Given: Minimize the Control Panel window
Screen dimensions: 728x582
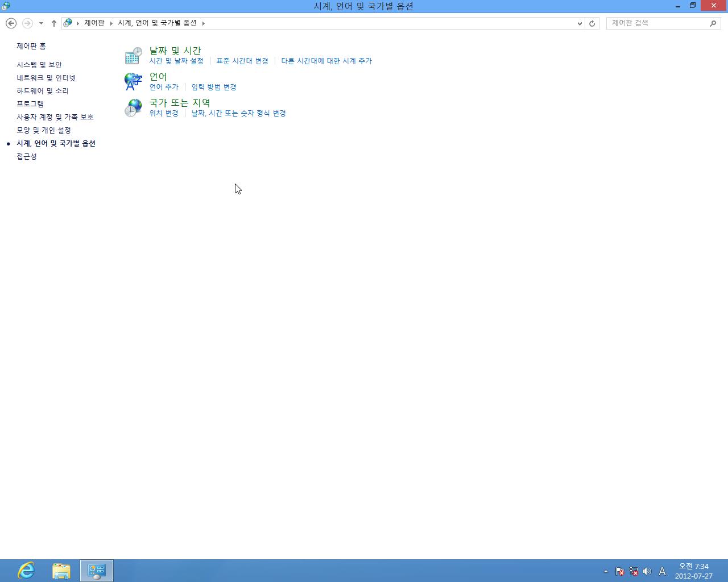Looking at the screenshot, I should (678, 6).
